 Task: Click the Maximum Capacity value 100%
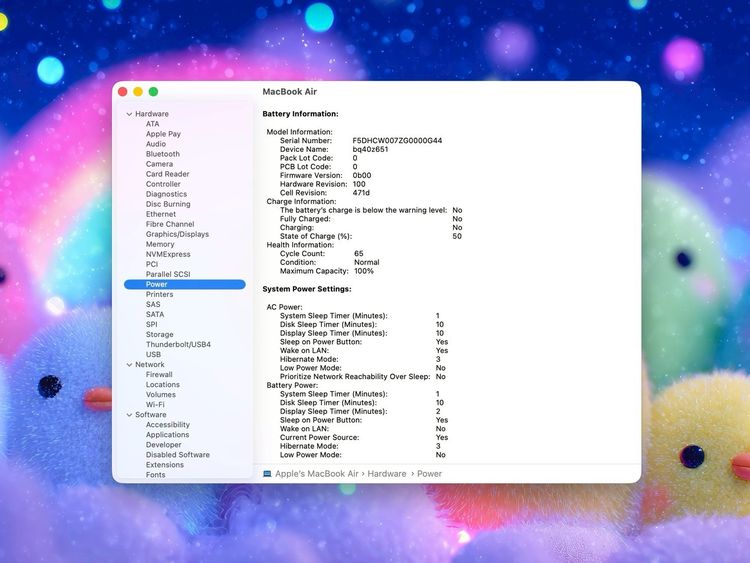[x=364, y=271]
